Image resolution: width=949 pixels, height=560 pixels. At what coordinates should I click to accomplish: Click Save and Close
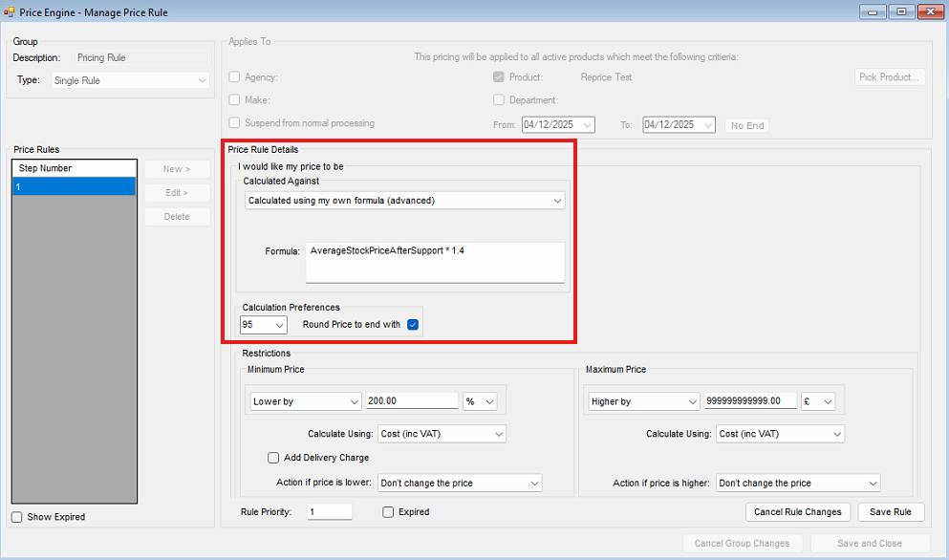pyautogui.click(x=870, y=544)
